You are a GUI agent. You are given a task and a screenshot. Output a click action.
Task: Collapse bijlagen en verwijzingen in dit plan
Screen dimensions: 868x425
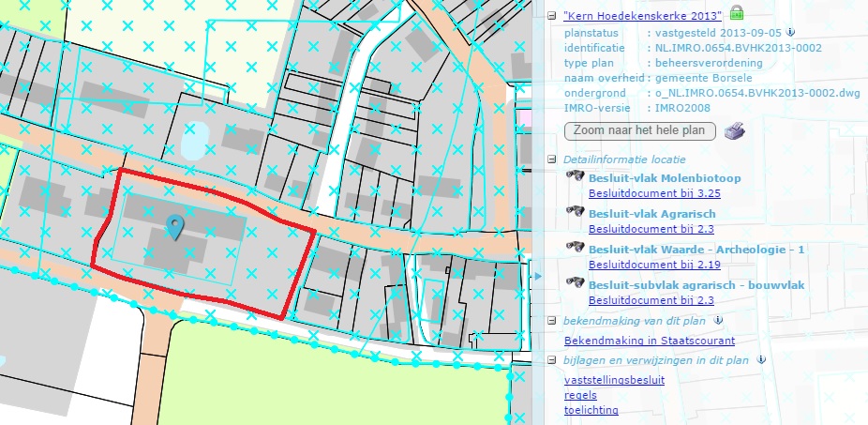[x=553, y=359]
